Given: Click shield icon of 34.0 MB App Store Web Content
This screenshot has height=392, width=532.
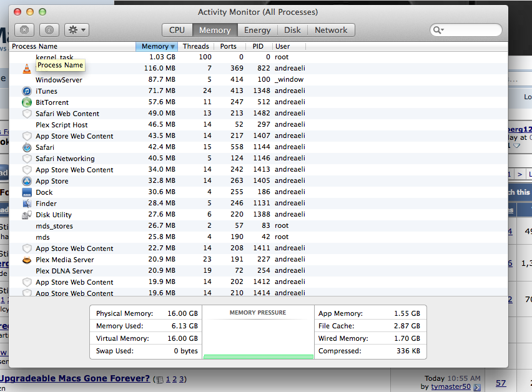Looking at the screenshot, I should tap(27, 170).
